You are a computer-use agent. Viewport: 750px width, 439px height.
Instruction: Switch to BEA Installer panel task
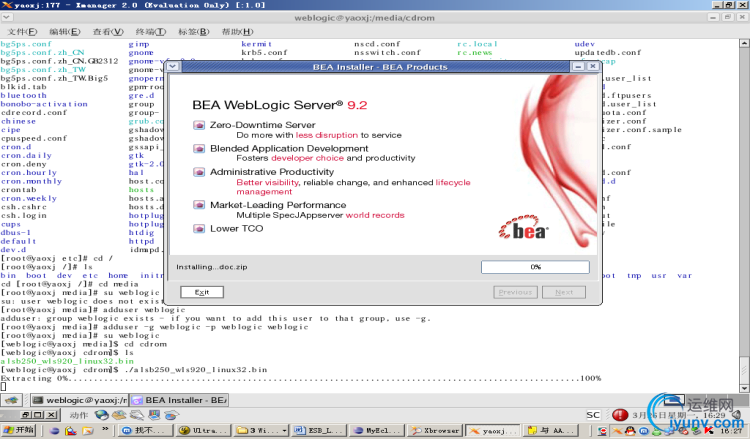(179, 400)
